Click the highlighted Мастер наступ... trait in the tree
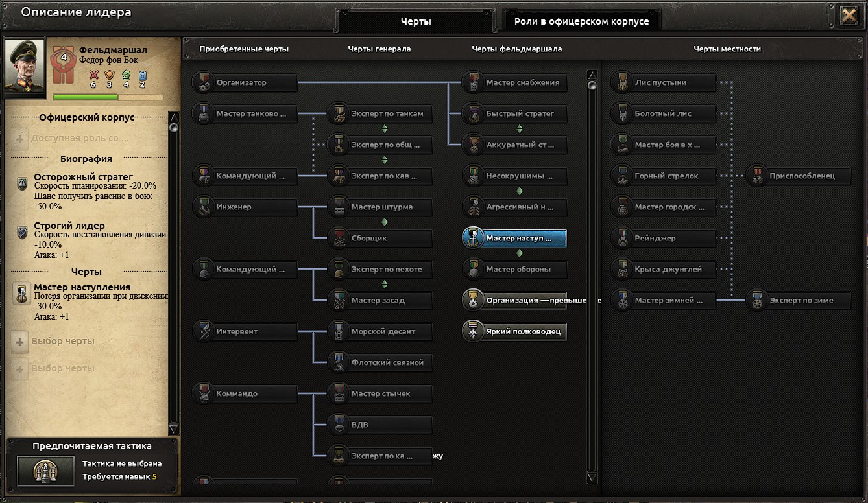Viewport: 868px width, 503px height. 515,238
